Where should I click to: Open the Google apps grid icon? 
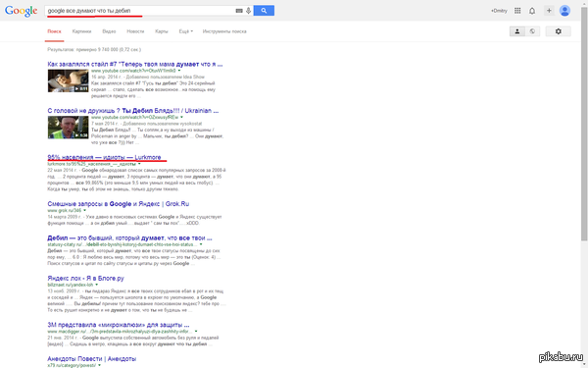tap(517, 11)
